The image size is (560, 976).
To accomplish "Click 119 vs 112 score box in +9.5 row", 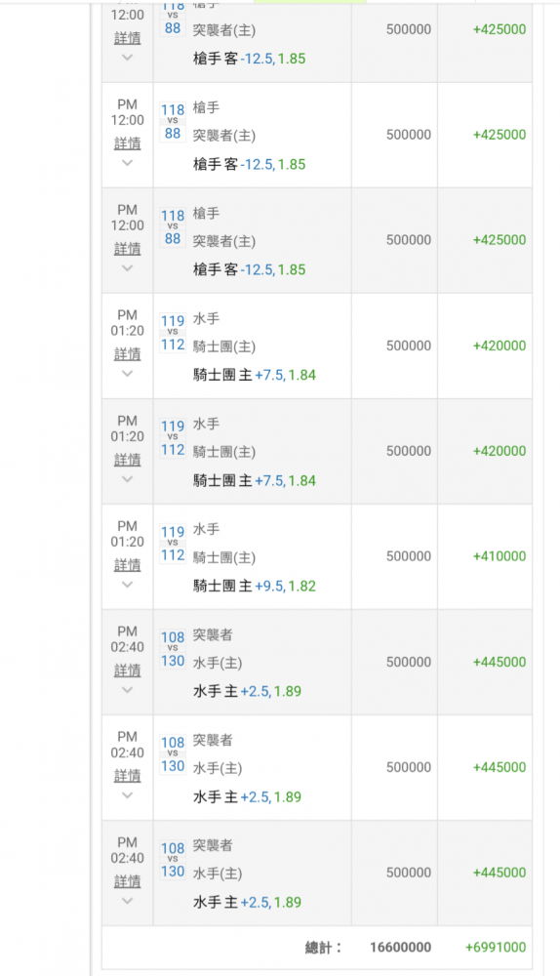I will pos(173,544).
